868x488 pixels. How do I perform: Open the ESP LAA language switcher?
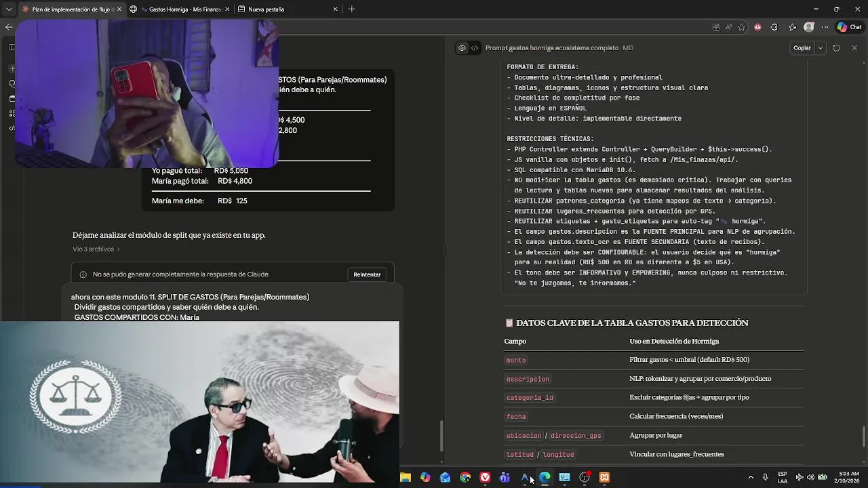[783, 478]
